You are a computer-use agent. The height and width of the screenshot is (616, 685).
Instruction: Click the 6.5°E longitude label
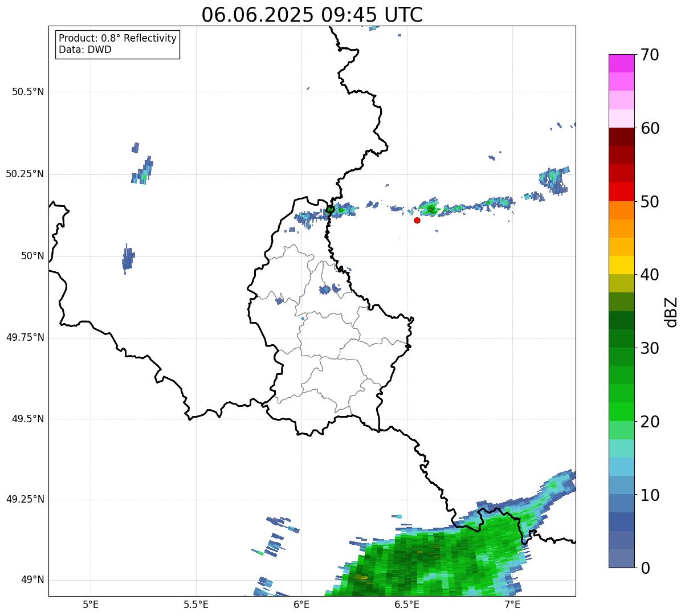pos(407,605)
